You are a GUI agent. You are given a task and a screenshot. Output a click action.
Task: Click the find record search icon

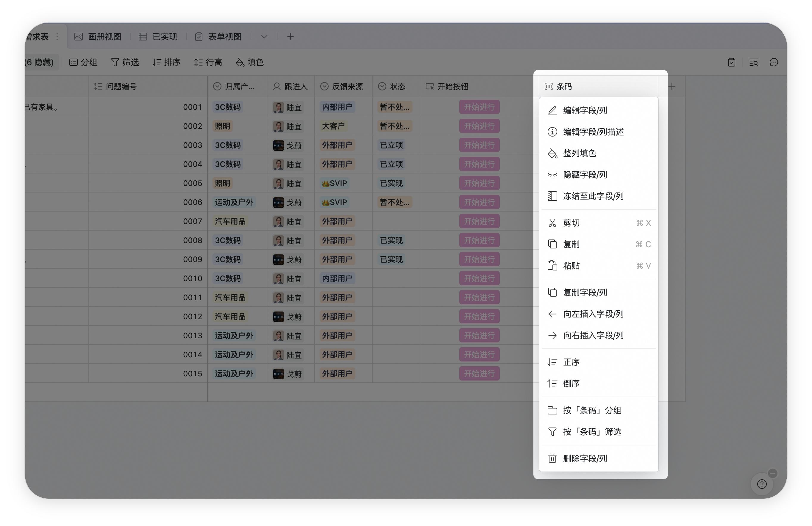[x=753, y=62]
